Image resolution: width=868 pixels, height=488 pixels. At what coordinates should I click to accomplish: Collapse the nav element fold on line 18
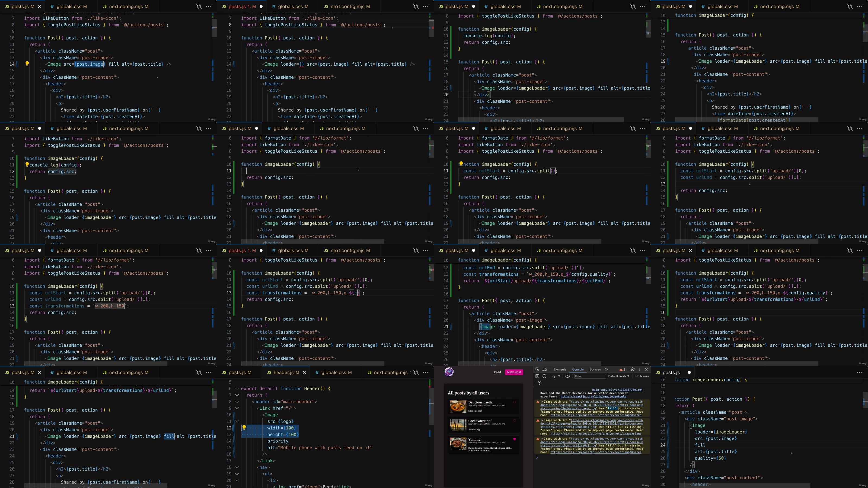pos(237,467)
